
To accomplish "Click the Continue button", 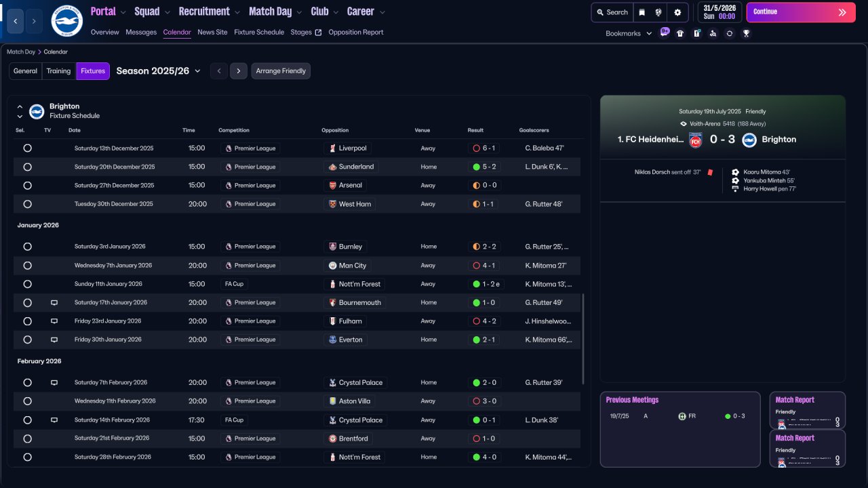I will tap(801, 12).
